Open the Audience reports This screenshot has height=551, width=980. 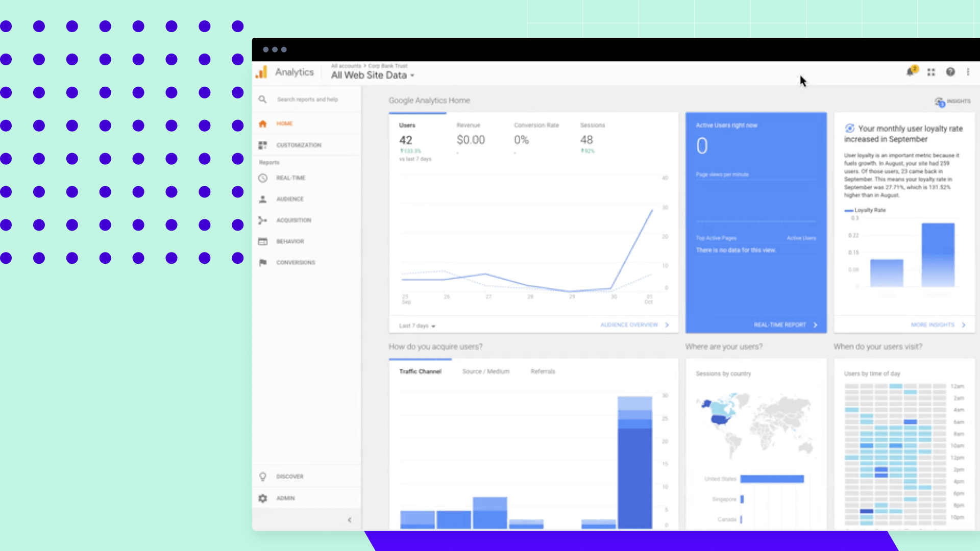290,199
